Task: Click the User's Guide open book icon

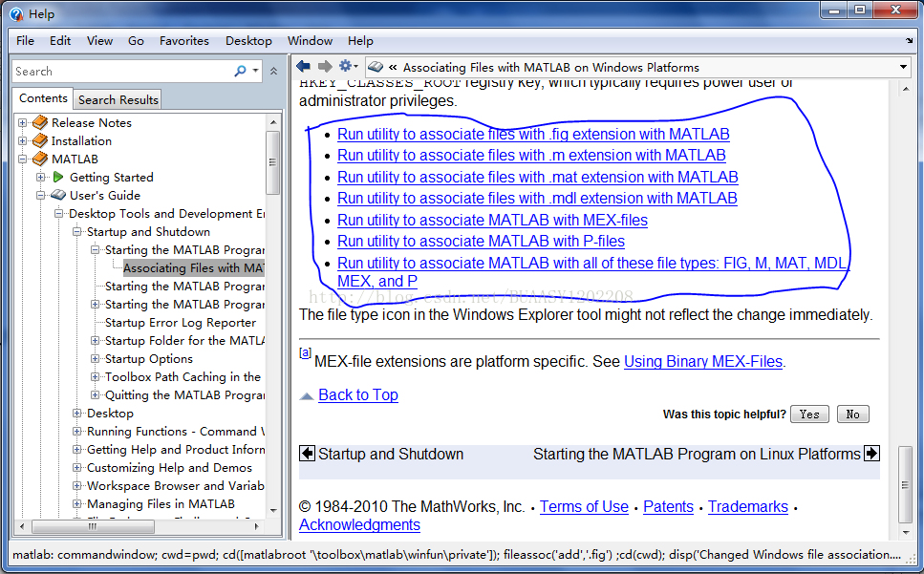Action: 58,195
